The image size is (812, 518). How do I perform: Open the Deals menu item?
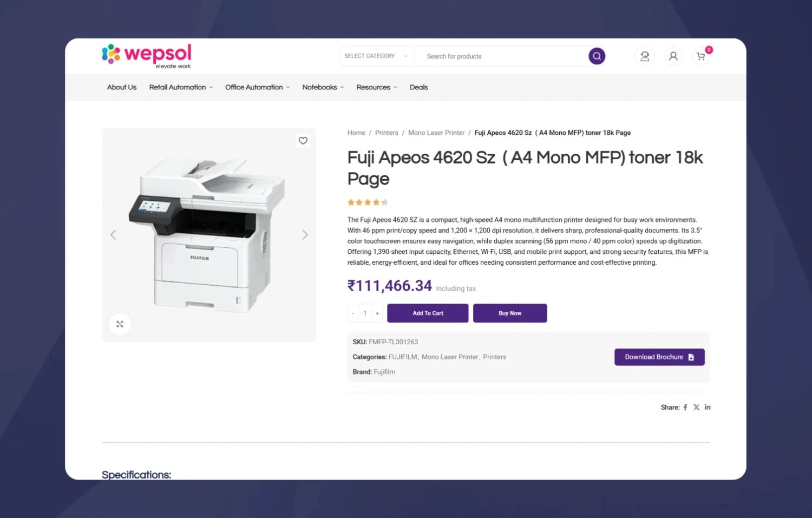(418, 87)
